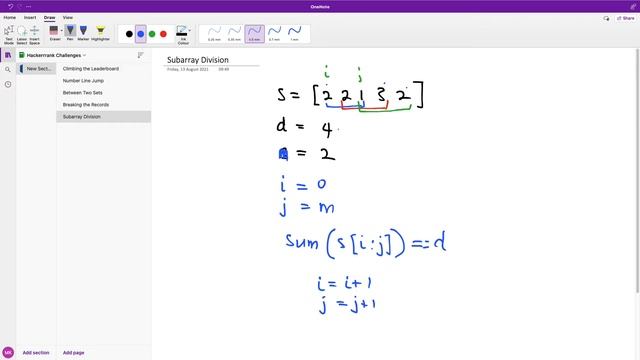The image size is (640, 360).
Task: Select the Subarray Division page
Action: click(x=103, y=117)
